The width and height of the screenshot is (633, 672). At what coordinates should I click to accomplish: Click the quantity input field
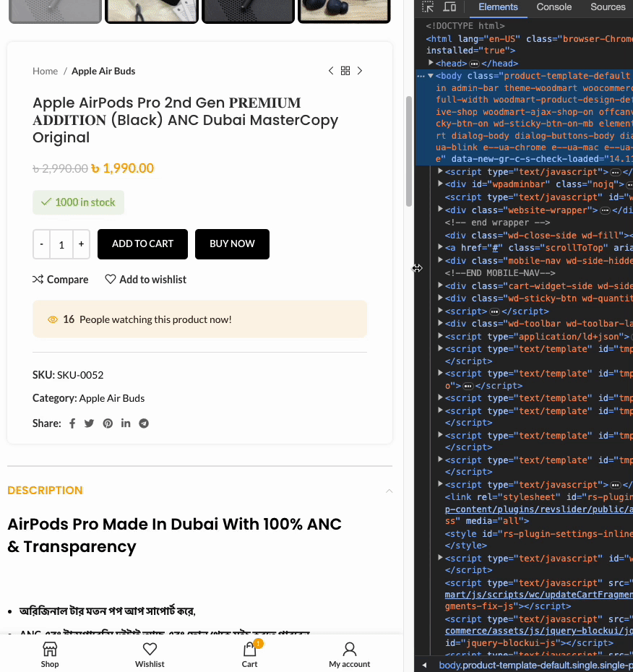pyautogui.click(x=61, y=244)
